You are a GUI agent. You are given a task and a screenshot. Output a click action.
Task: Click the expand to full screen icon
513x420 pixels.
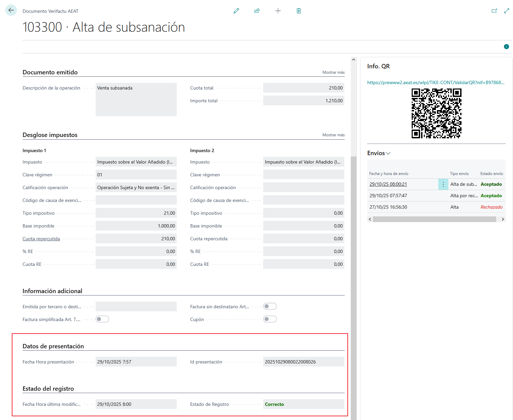pos(507,11)
